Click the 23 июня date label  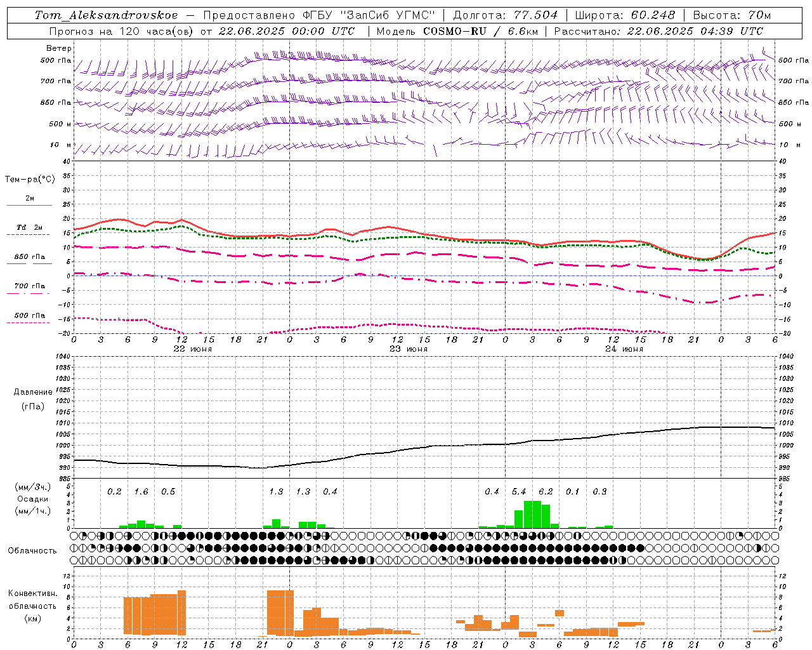click(409, 349)
